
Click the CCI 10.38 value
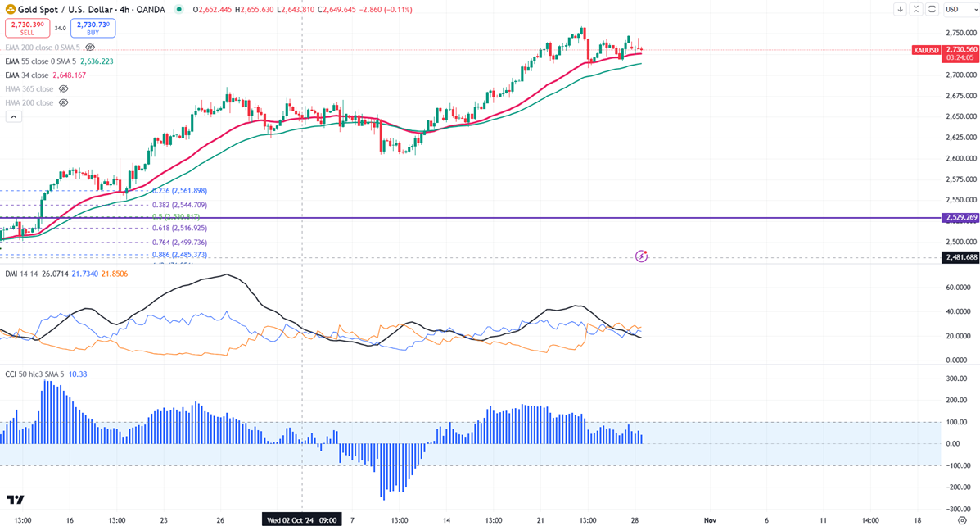(78, 374)
